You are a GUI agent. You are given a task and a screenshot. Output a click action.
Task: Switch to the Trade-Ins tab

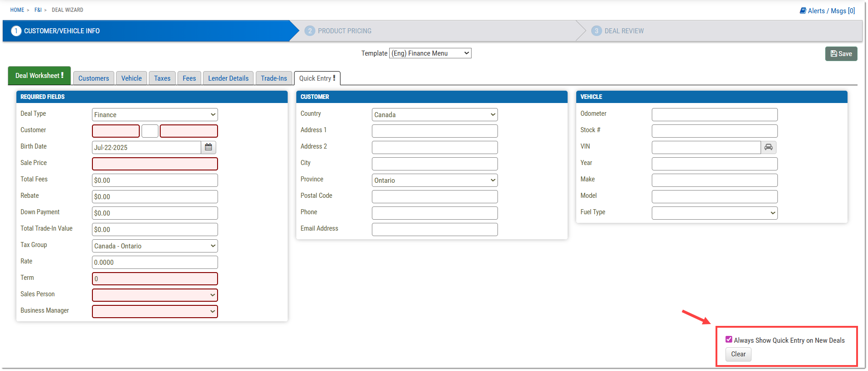tap(274, 78)
